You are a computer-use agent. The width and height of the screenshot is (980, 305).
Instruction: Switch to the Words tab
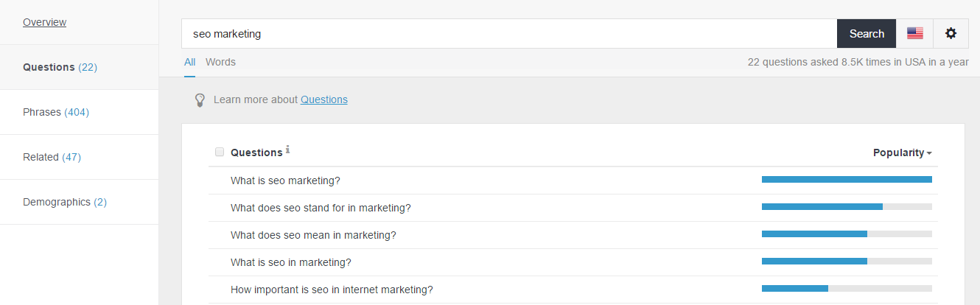220,62
